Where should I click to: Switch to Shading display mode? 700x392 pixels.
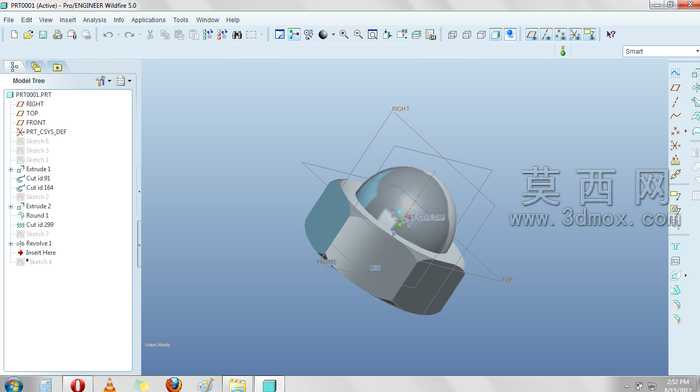coord(496,34)
